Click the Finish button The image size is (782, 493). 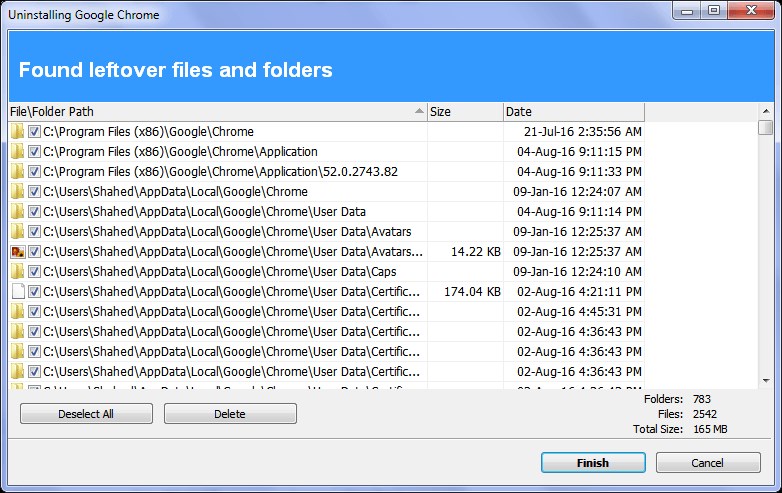(593, 463)
